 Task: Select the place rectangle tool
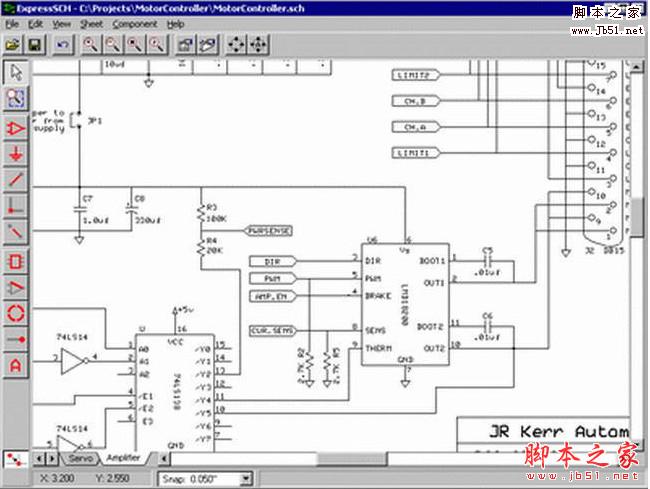point(16,261)
